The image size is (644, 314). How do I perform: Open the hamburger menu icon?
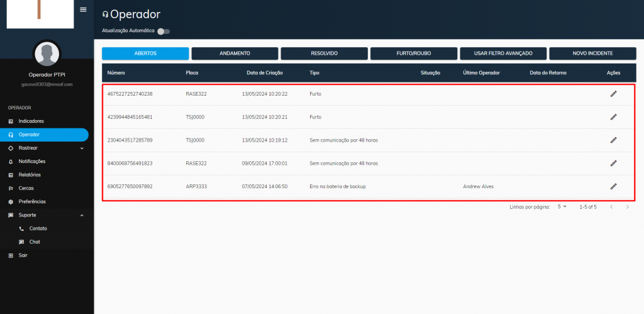[x=83, y=9]
